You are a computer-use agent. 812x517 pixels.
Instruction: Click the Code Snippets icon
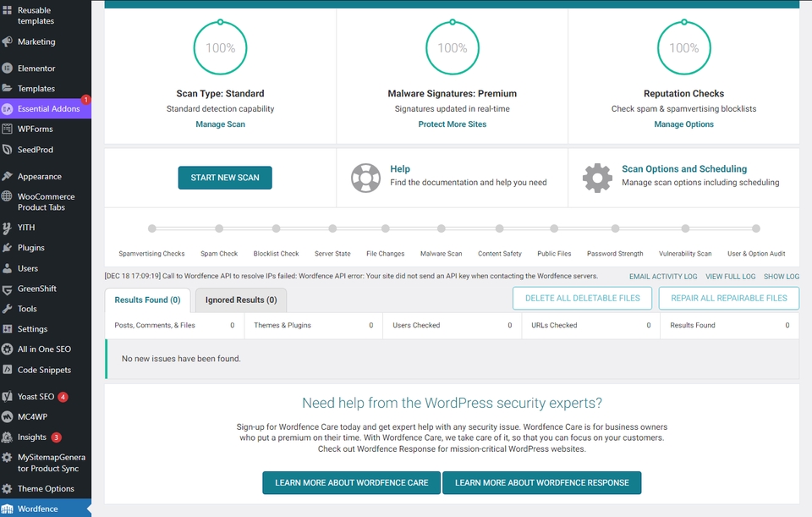coord(7,370)
